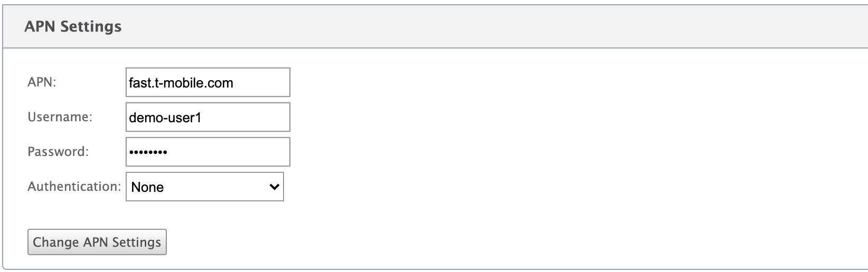Click the 'None' value in Authentication

[147, 187]
